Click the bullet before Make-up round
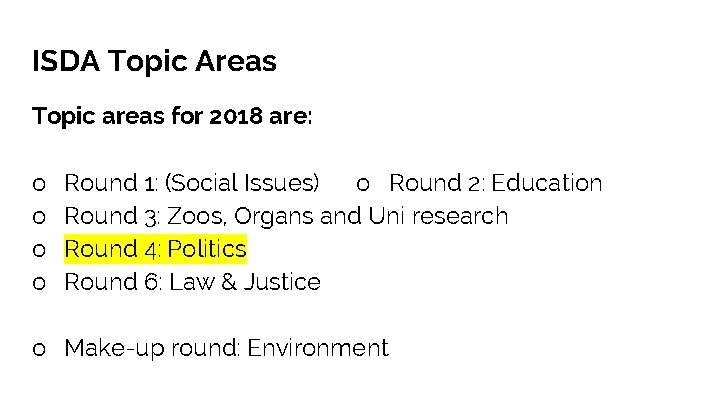Image resolution: width=720 pixels, height=405 pixels. [x=39, y=349]
